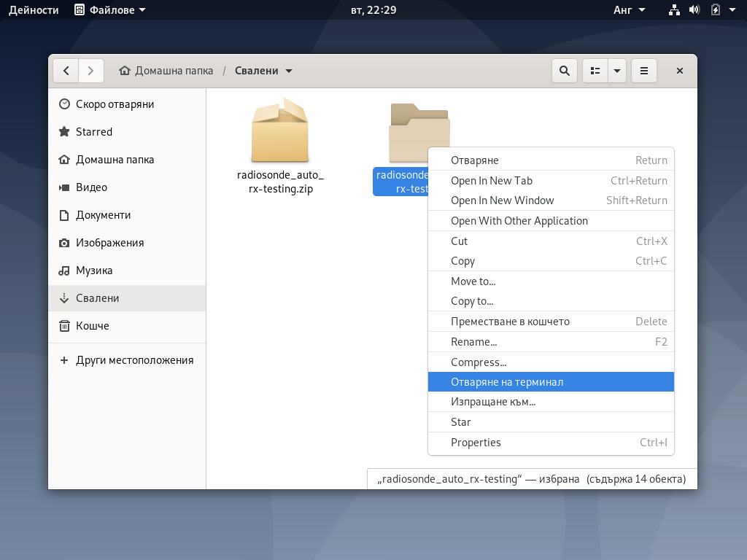This screenshot has height=560, width=747.
Task: Select Свалени in sidebar
Action: coord(127,298)
